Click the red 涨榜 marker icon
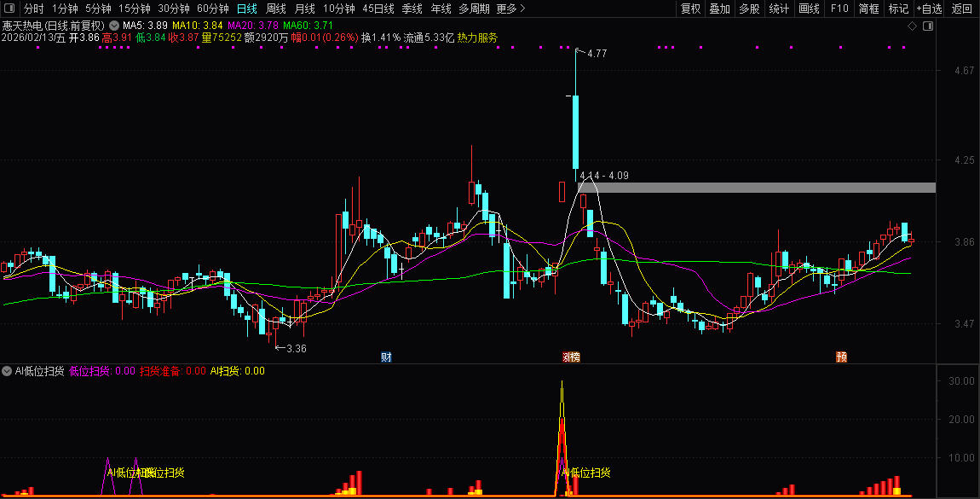The height and width of the screenshot is (499, 980). point(571,357)
